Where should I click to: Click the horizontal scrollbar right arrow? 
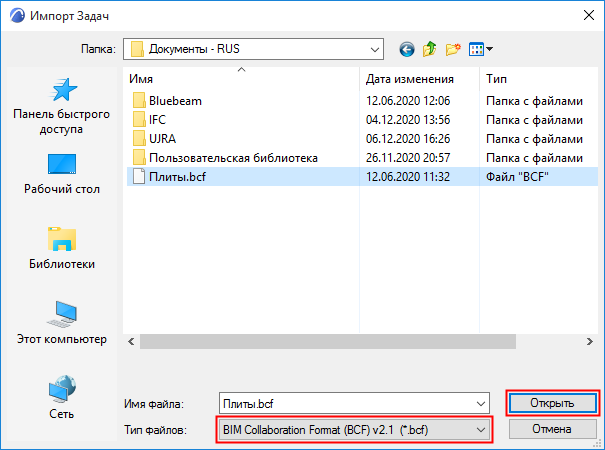(590, 342)
